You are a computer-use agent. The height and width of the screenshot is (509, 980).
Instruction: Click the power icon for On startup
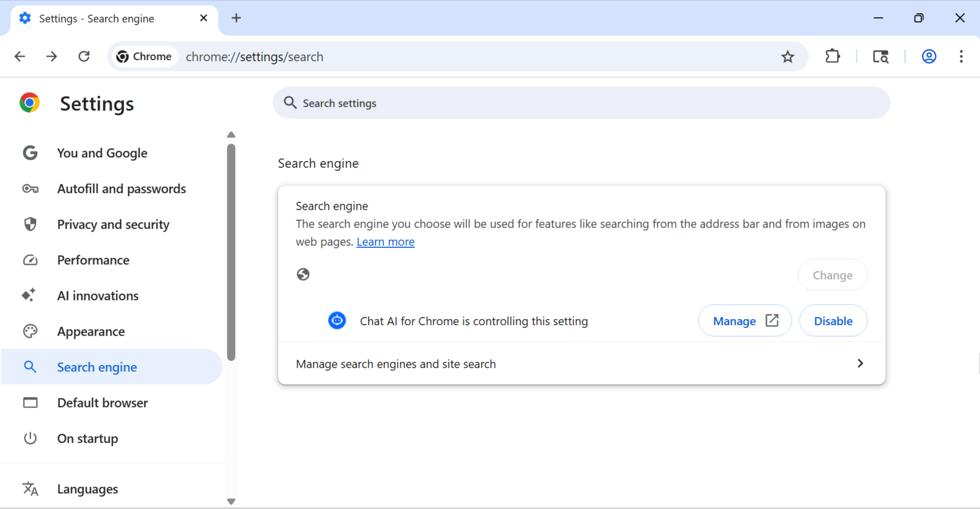(x=30, y=438)
